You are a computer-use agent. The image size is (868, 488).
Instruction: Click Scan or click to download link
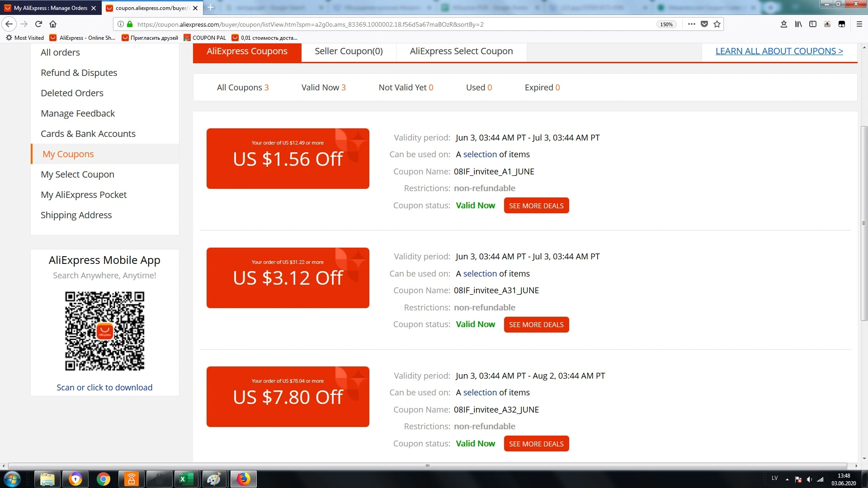pos(104,388)
